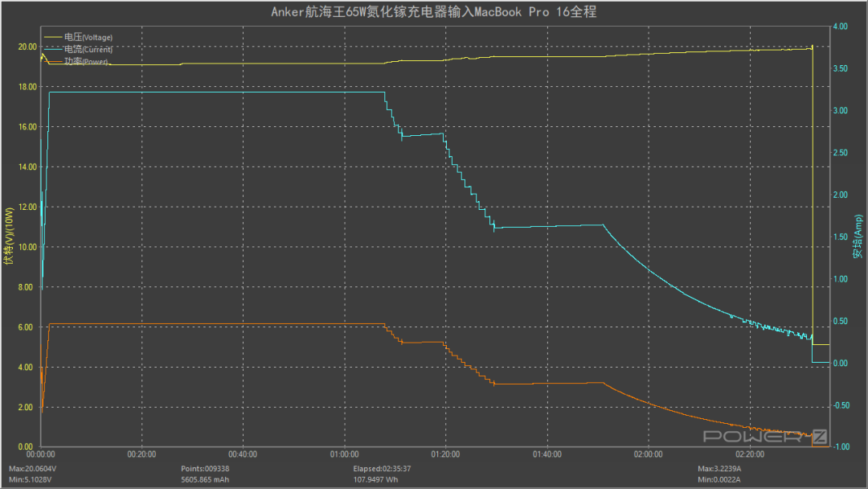Click the Min:5.1028V readout
This screenshot has width=868, height=489.
(x=30, y=479)
